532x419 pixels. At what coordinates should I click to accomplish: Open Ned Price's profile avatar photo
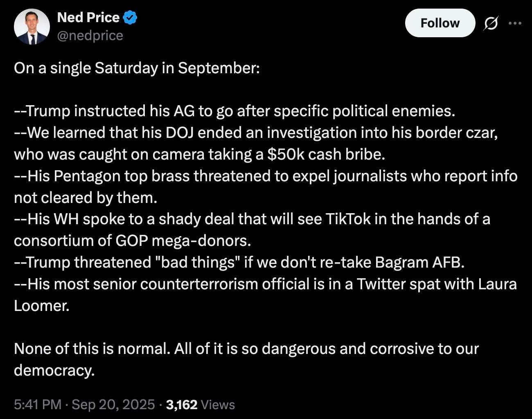click(32, 27)
